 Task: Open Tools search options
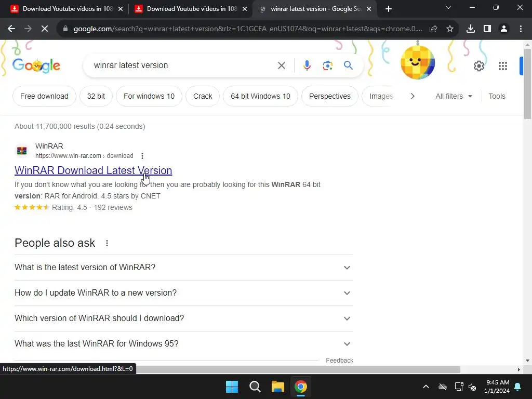(x=497, y=96)
